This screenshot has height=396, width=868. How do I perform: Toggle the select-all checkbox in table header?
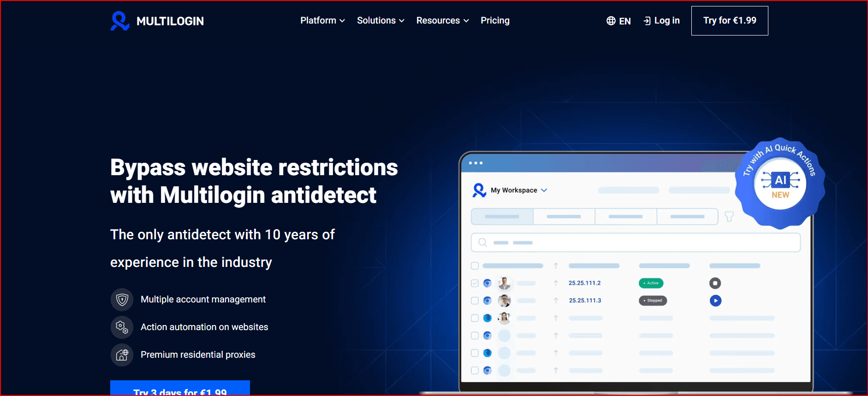[475, 266]
